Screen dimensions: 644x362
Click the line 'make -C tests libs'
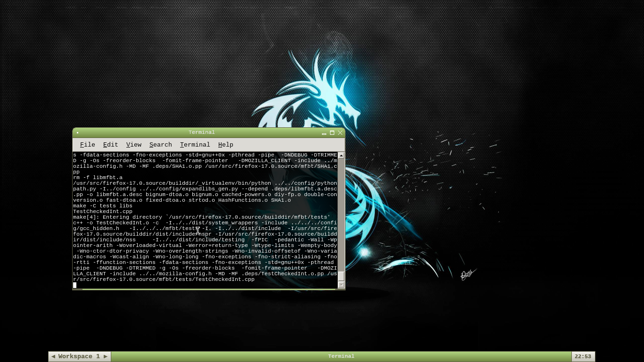click(103, 206)
